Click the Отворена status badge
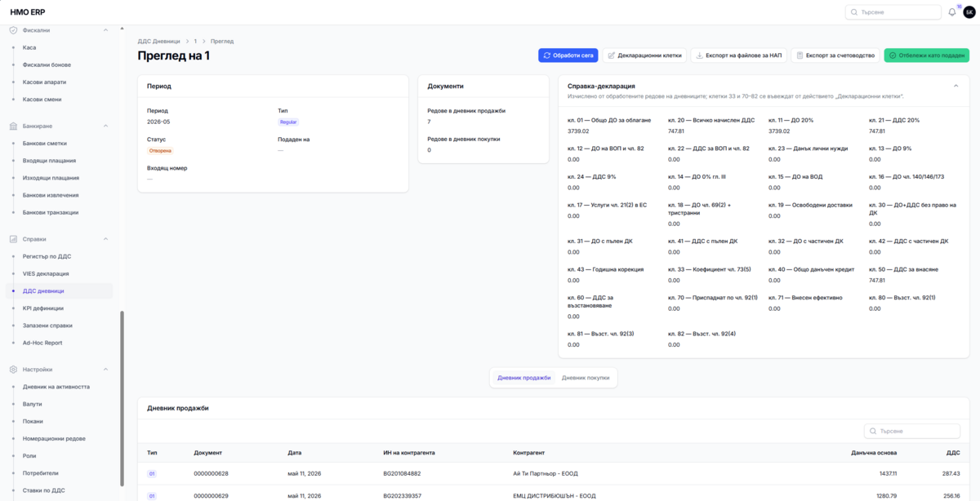This screenshot has height=501, width=980. coord(160,150)
